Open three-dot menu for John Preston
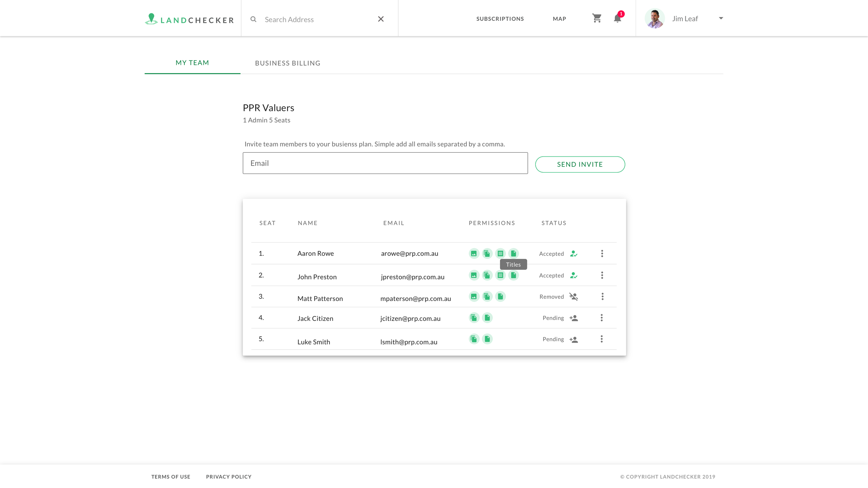 (602, 275)
